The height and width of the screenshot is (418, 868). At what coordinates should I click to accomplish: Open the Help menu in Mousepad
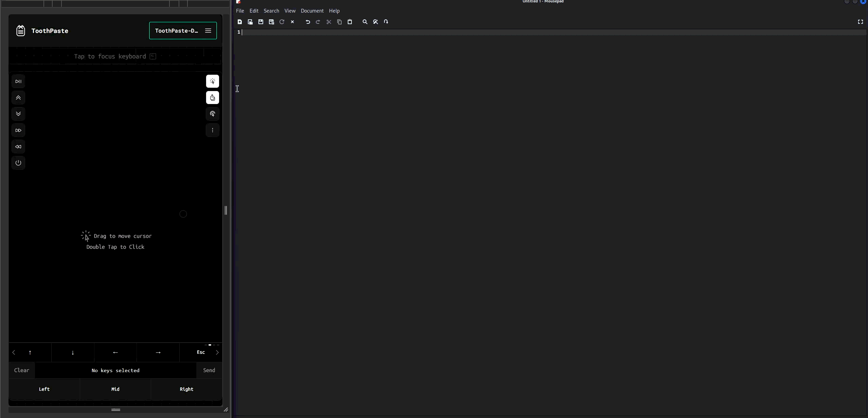334,11
